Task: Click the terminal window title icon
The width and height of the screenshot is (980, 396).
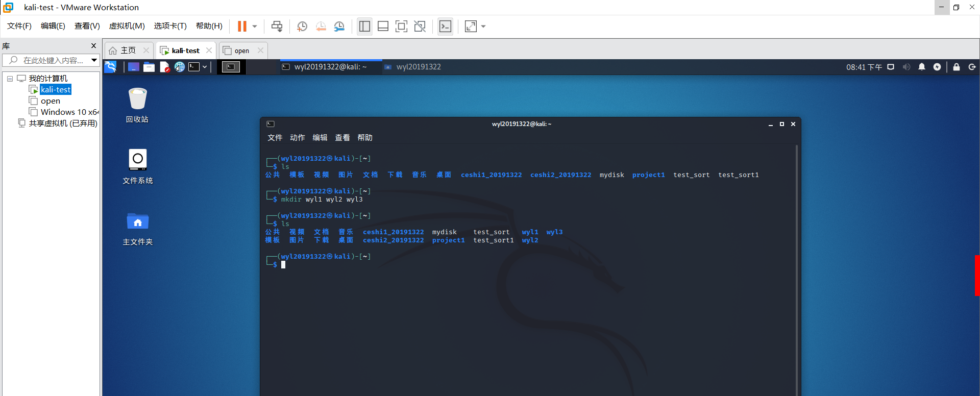Action: pos(271,124)
